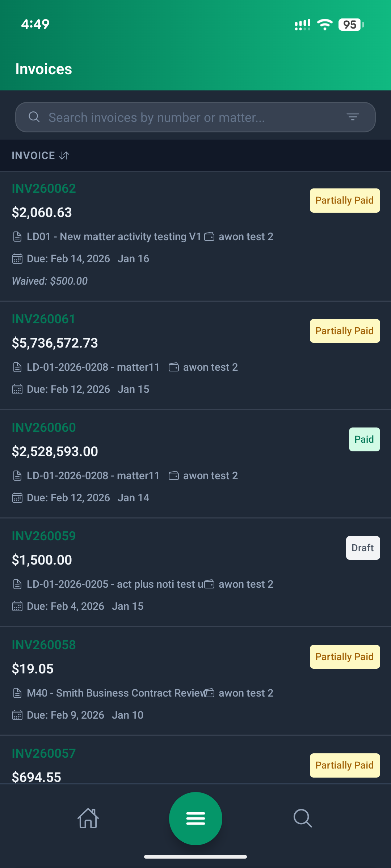Tap the filter icon in search bar
This screenshot has width=391, height=868.
click(x=353, y=117)
